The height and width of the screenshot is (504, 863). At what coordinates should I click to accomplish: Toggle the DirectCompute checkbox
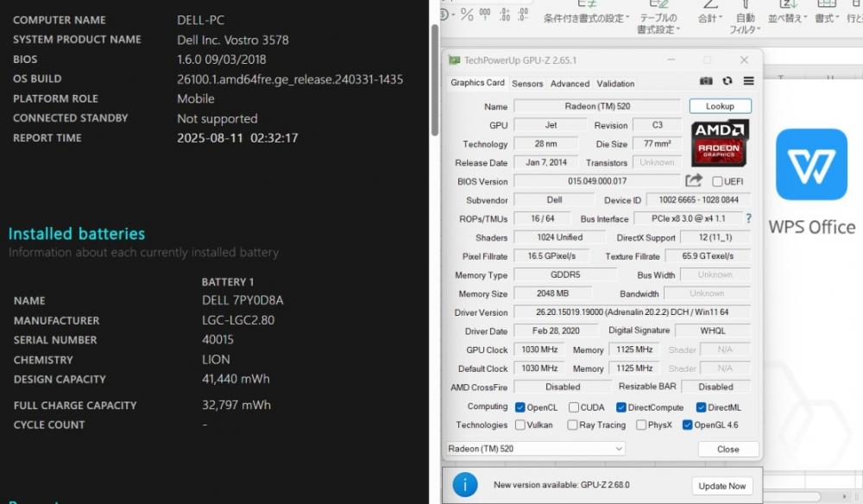point(620,407)
